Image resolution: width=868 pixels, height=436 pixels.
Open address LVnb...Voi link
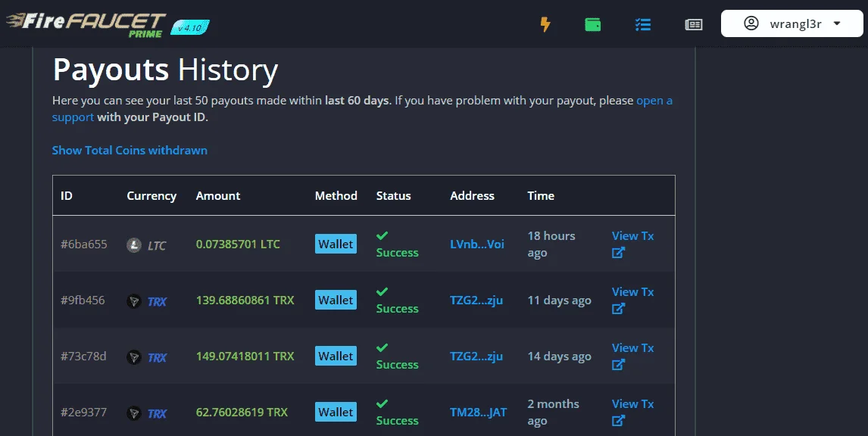(x=477, y=244)
